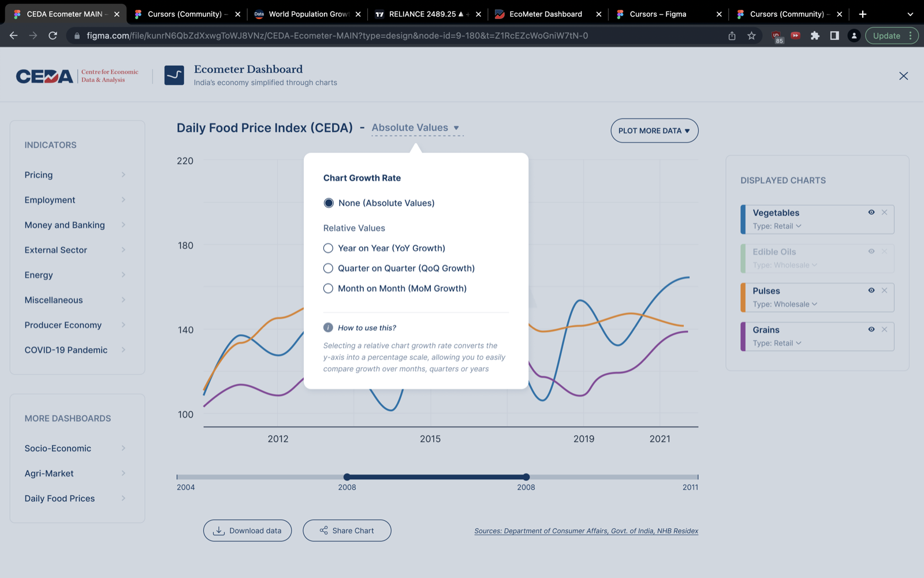Click the Download data button
924x578 pixels.
tap(247, 531)
